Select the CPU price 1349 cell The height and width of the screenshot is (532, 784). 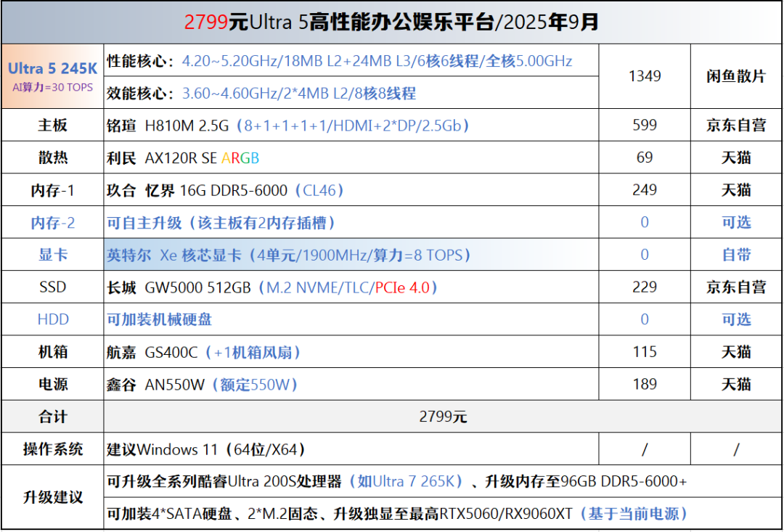click(x=645, y=76)
